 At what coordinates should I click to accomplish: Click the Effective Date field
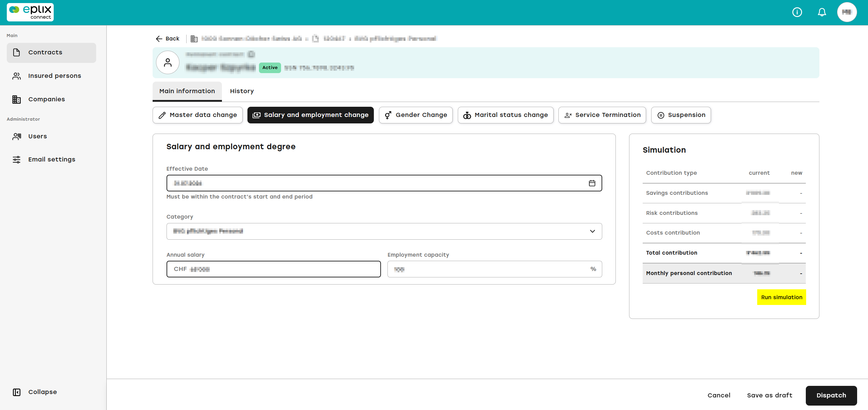[x=384, y=183]
